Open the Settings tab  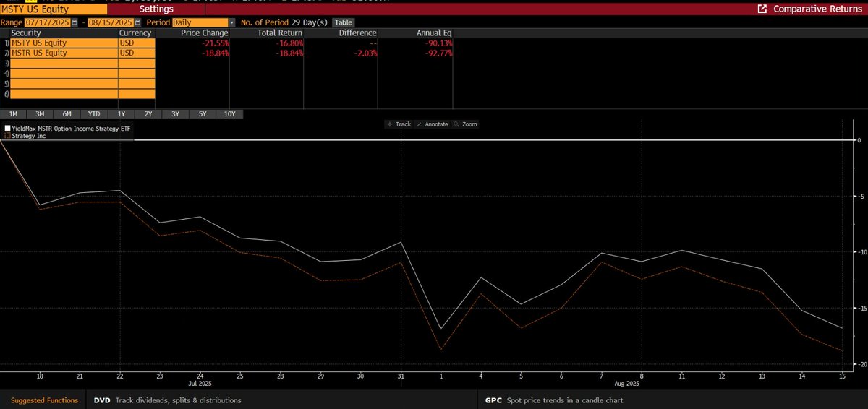pyautogui.click(x=156, y=9)
